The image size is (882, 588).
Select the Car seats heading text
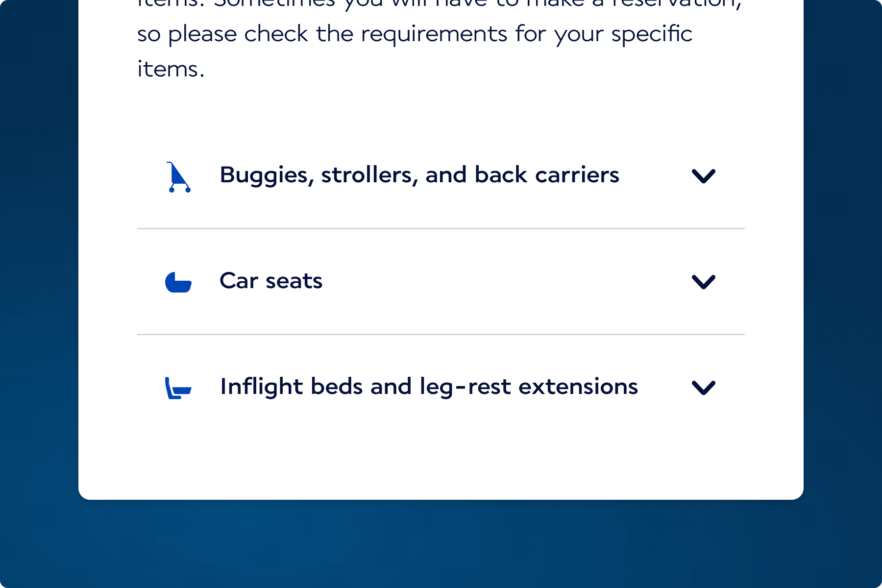pyautogui.click(x=271, y=281)
